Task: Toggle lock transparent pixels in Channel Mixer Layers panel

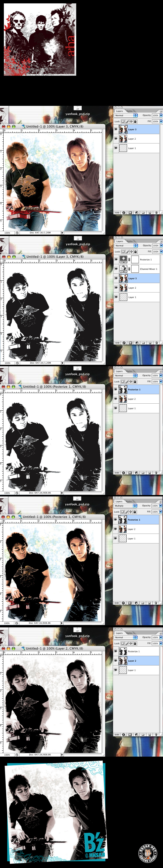Action: (123, 252)
